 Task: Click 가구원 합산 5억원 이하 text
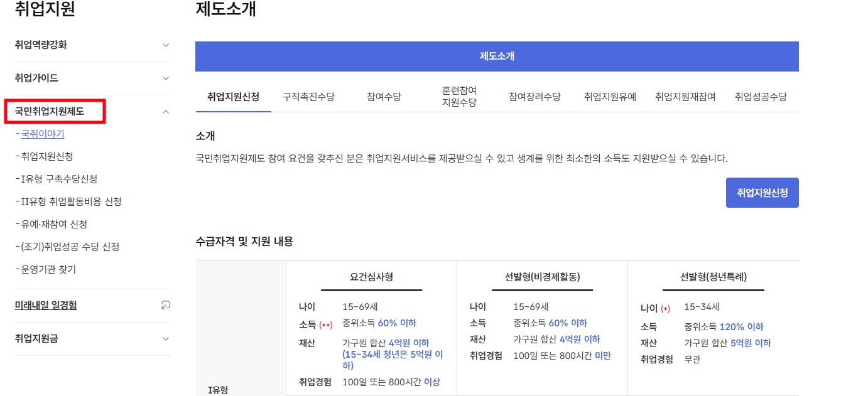coord(727,343)
